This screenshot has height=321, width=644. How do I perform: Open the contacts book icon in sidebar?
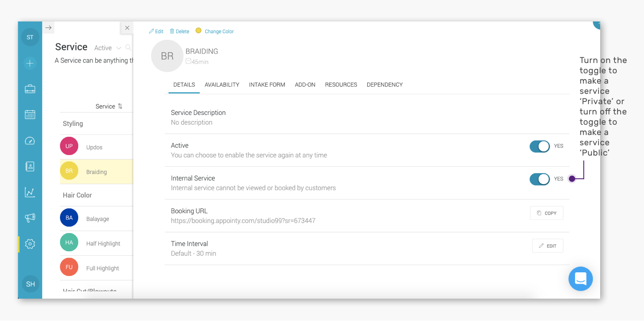[x=30, y=166]
